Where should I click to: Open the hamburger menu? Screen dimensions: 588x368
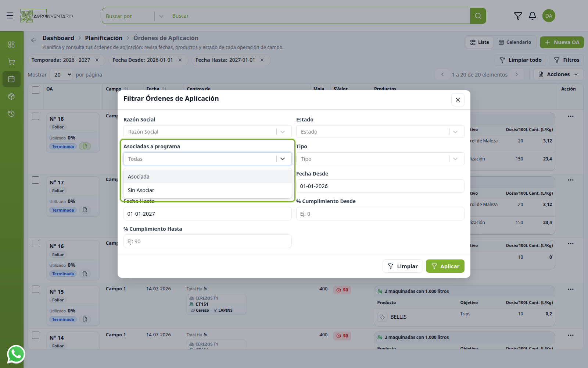pyautogui.click(x=10, y=15)
